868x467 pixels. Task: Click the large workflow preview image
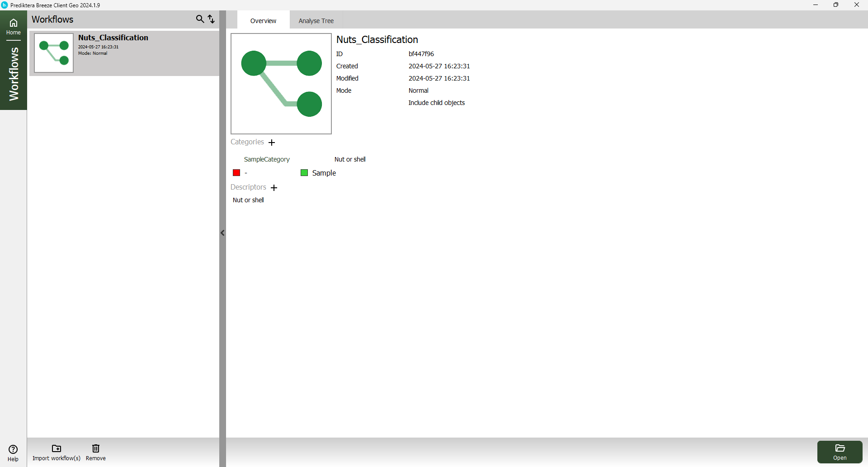coord(281,84)
